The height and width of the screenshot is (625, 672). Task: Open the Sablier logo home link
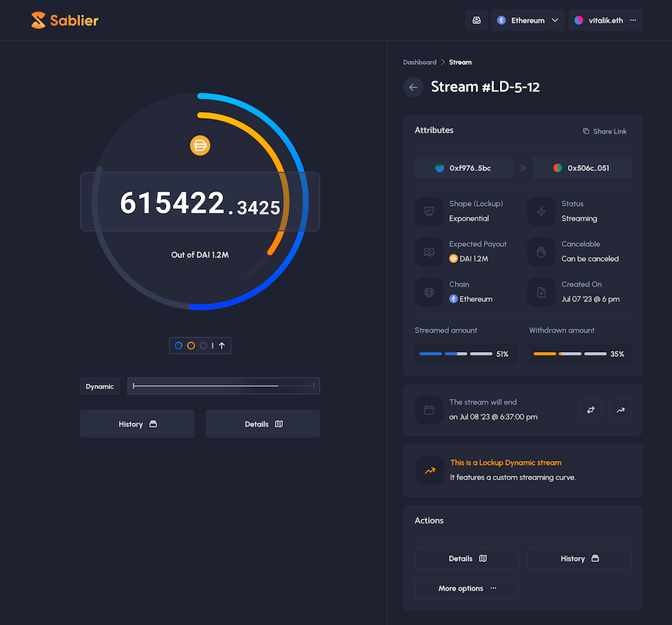coord(64,20)
